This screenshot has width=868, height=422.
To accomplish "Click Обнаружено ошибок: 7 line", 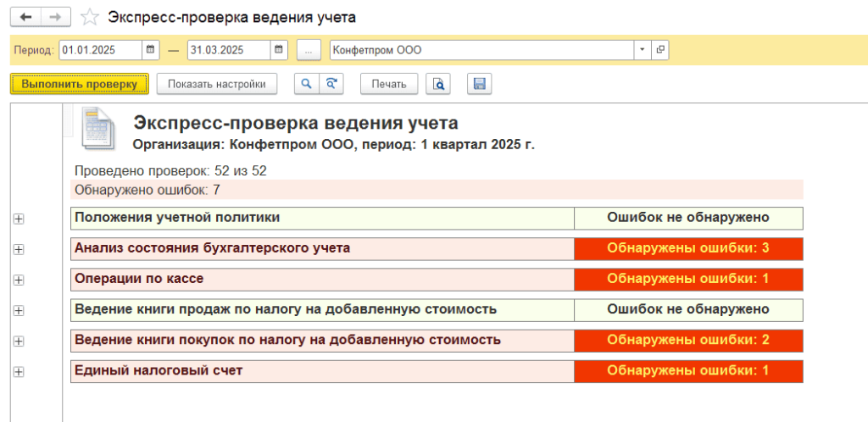I will (x=437, y=190).
